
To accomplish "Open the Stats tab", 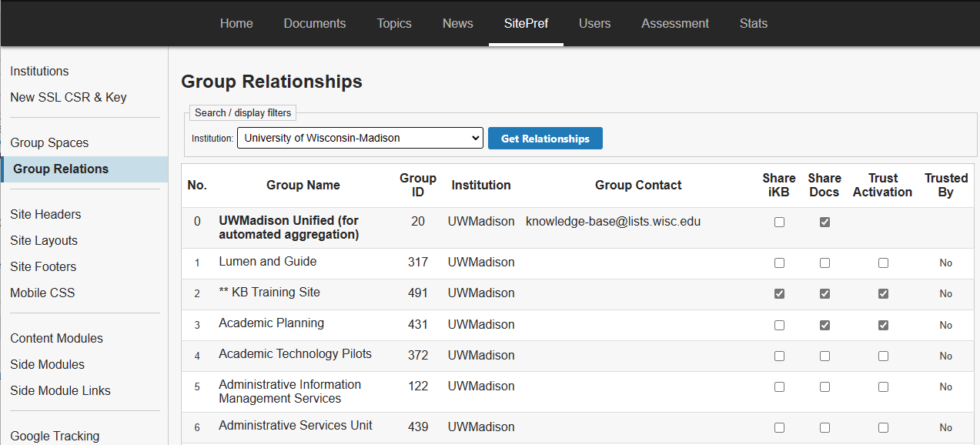I will (754, 23).
